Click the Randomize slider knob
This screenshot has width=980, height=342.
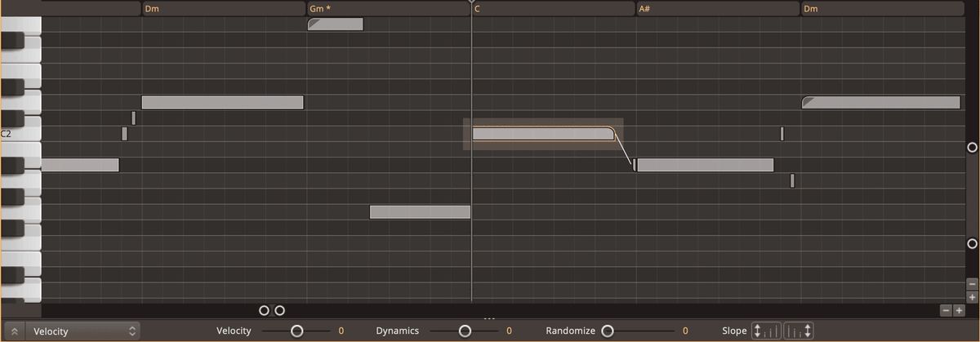coord(608,331)
